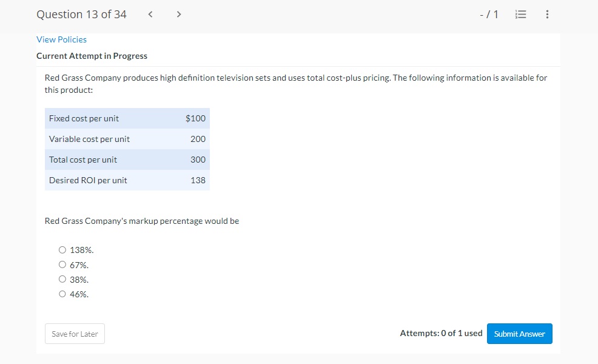Click the "Total cost per unit" table label
The image size is (598, 364).
83,160
